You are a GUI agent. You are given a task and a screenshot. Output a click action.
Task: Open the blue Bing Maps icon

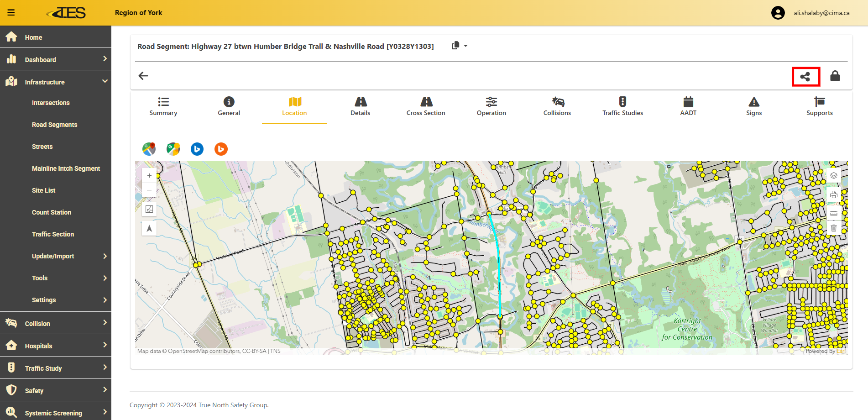tap(197, 149)
